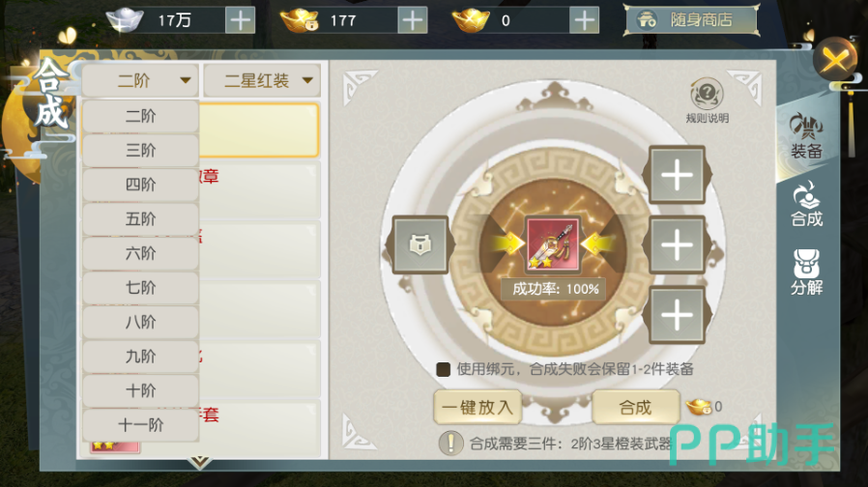Add silver currency with plus beside 17万
The image size is (868, 487).
click(240, 20)
